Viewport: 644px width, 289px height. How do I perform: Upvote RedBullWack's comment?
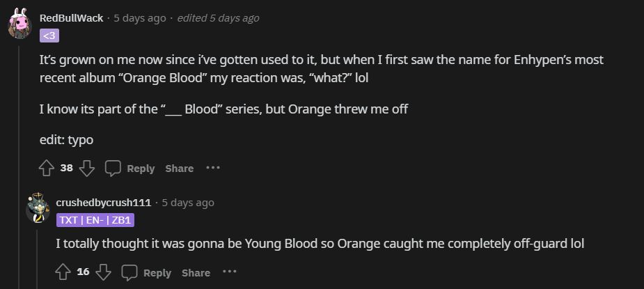click(x=47, y=168)
